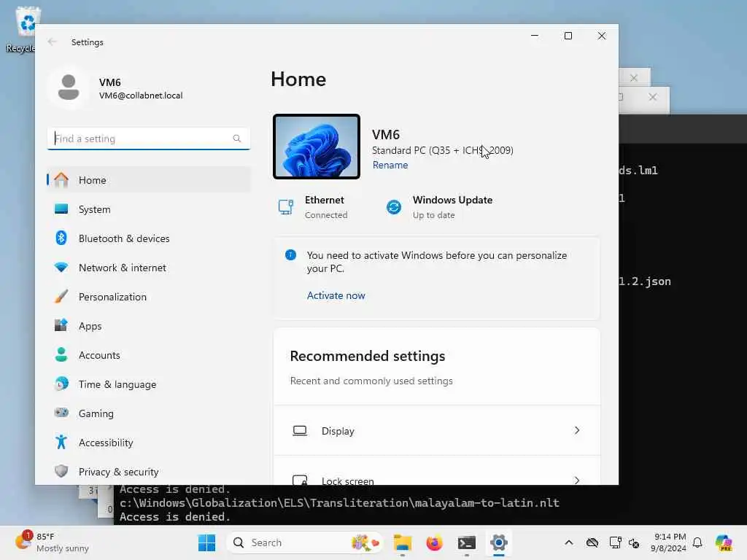Click the malayalam-to-latin.nlt path in the terminal
This screenshot has width=747, height=560.
tap(339, 503)
